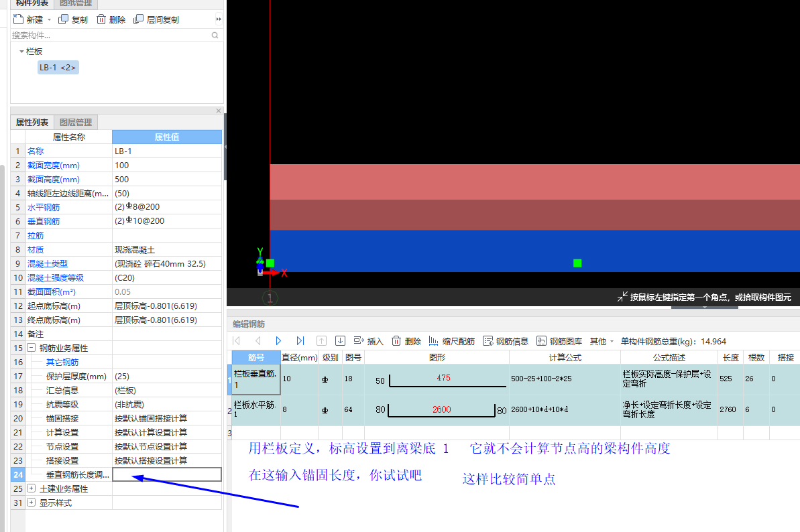Collapse the 栏板 tree node

coord(21,52)
